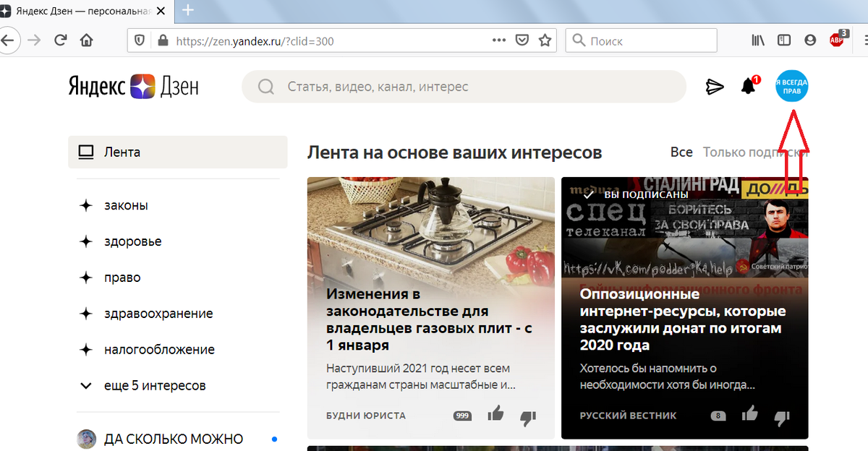This screenshot has width=868, height=451.
Task: Toggle the browser sidebar icon
Action: click(x=784, y=40)
